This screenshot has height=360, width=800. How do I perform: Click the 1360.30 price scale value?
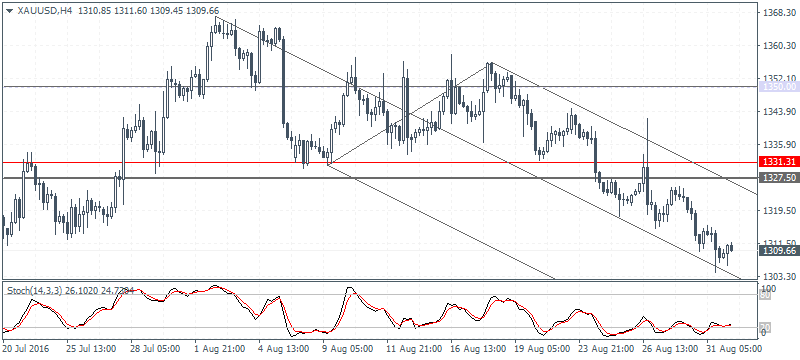pos(779,46)
